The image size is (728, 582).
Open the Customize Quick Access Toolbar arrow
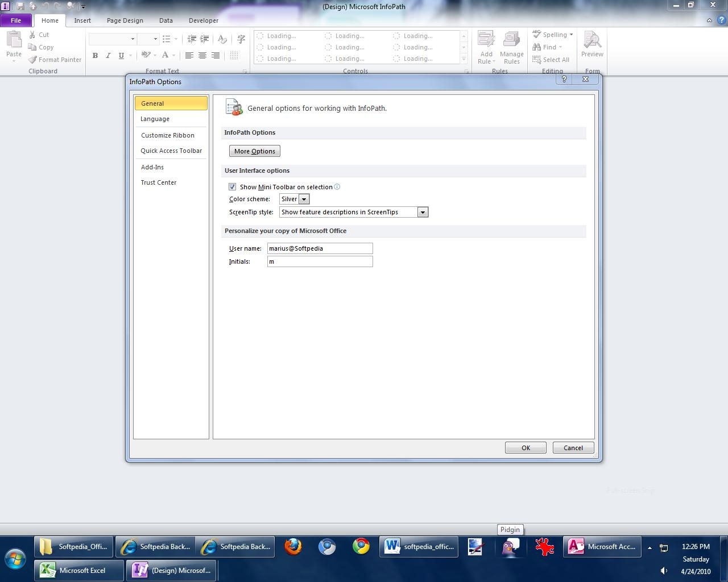pyautogui.click(x=83, y=7)
